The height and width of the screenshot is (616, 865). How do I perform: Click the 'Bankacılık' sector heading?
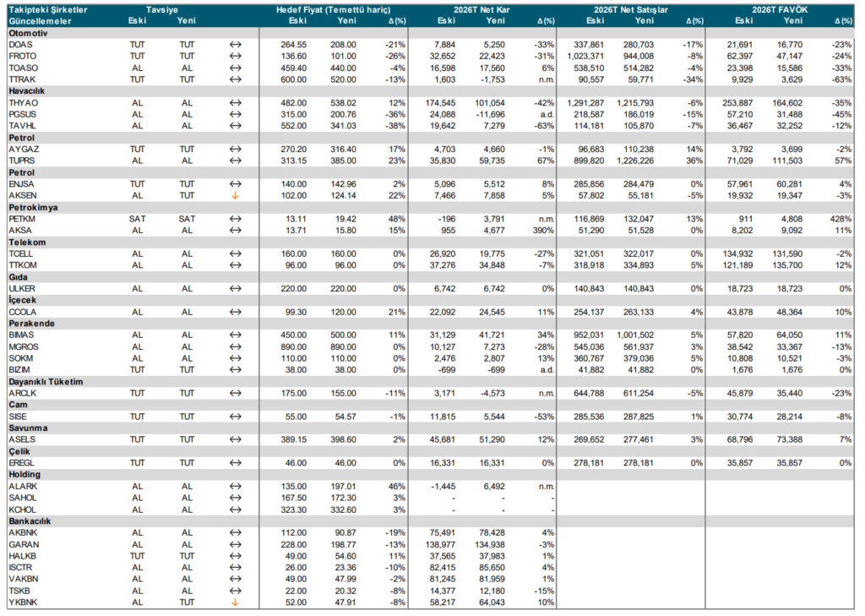point(30,521)
